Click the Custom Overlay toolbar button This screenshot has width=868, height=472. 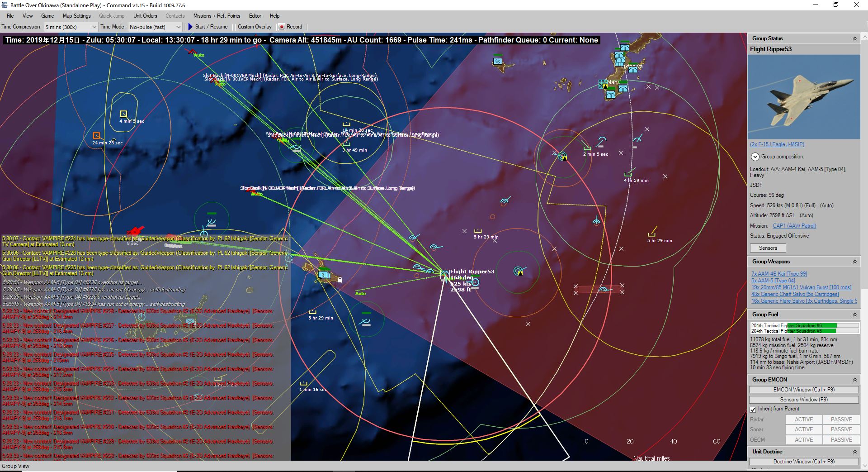tap(255, 27)
